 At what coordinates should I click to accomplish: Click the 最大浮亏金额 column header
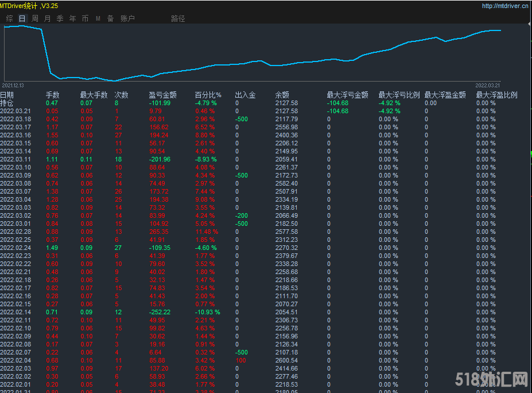(347, 95)
